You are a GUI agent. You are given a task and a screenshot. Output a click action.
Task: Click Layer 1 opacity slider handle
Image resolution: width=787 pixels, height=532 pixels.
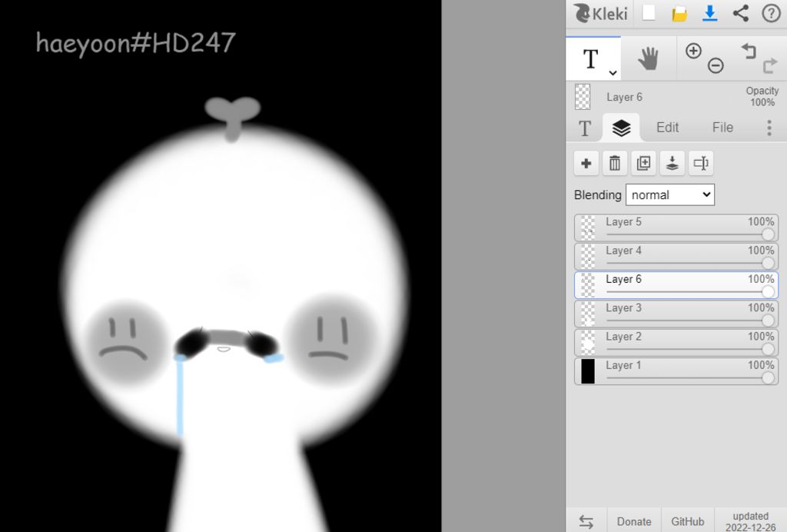tap(768, 378)
